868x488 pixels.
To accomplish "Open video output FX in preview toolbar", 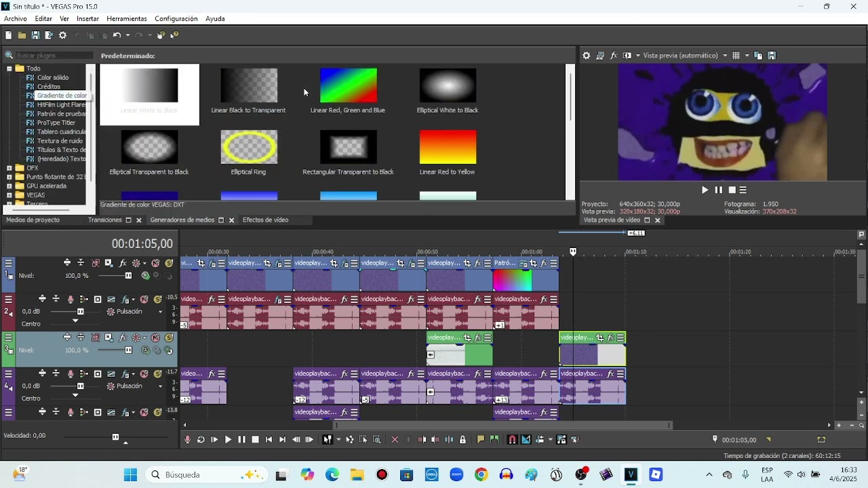I will pos(614,56).
